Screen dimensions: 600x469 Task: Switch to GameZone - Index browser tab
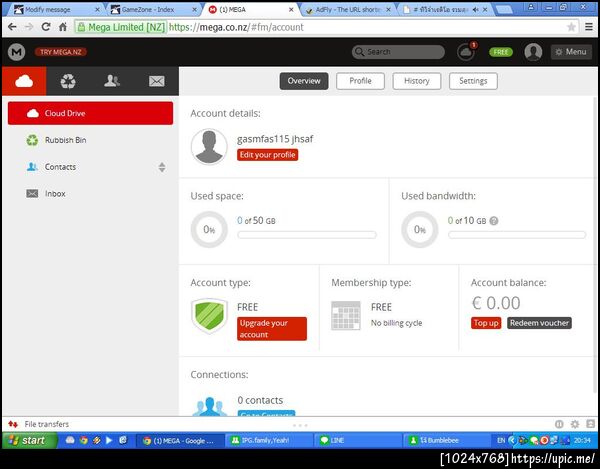pyautogui.click(x=153, y=10)
